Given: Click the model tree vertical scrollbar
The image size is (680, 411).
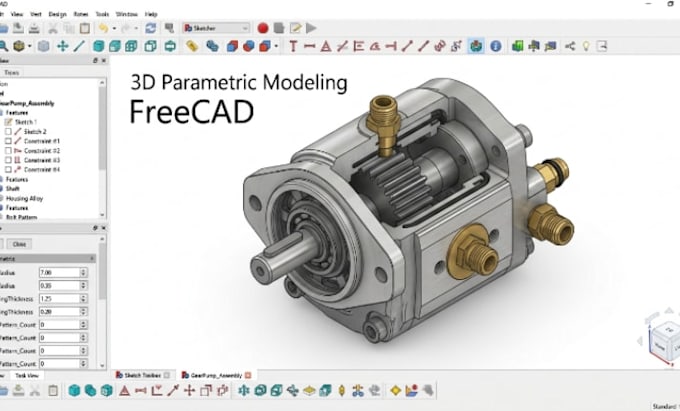Looking at the screenshot, I should (102, 148).
